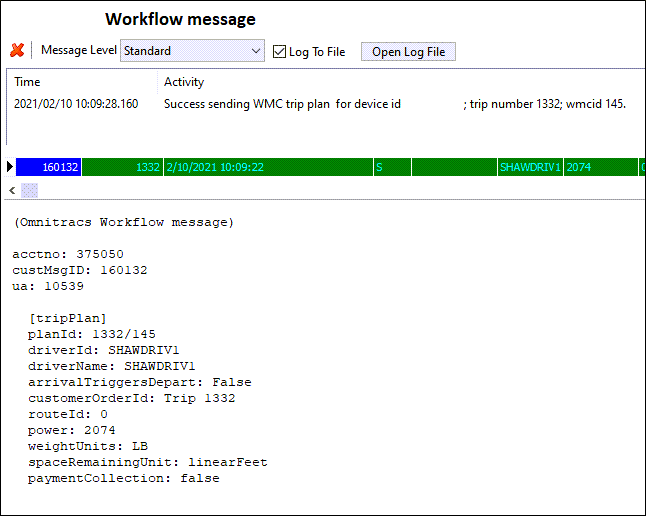Viewport: 646px width, 516px height.
Task: Click the paymentCollection: false line
Action: 124,478
